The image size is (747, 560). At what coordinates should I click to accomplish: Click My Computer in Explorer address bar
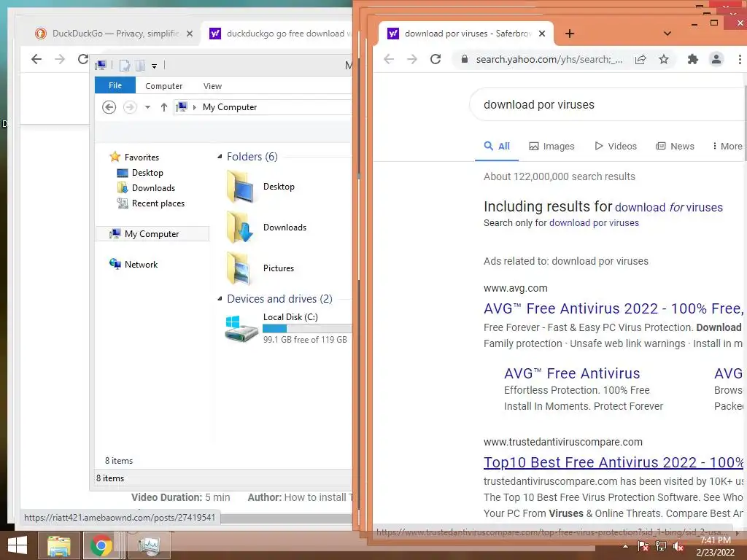(230, 107)
